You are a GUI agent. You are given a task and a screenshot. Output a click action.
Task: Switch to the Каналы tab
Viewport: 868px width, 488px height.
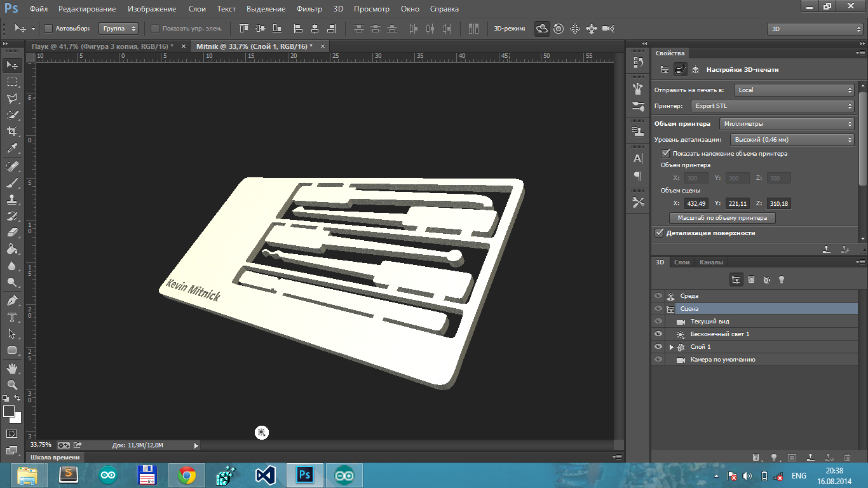710,262
